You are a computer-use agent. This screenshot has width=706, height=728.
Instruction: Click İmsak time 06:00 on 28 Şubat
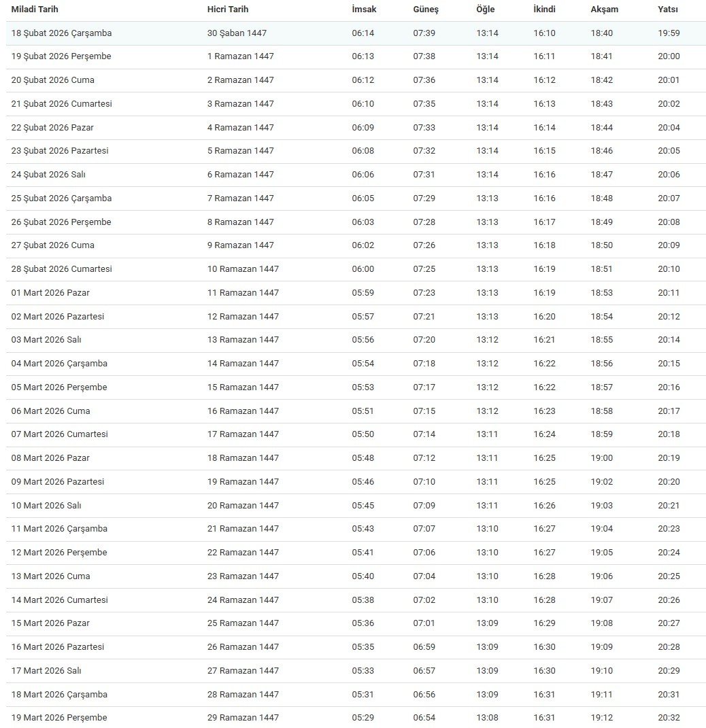363,269
